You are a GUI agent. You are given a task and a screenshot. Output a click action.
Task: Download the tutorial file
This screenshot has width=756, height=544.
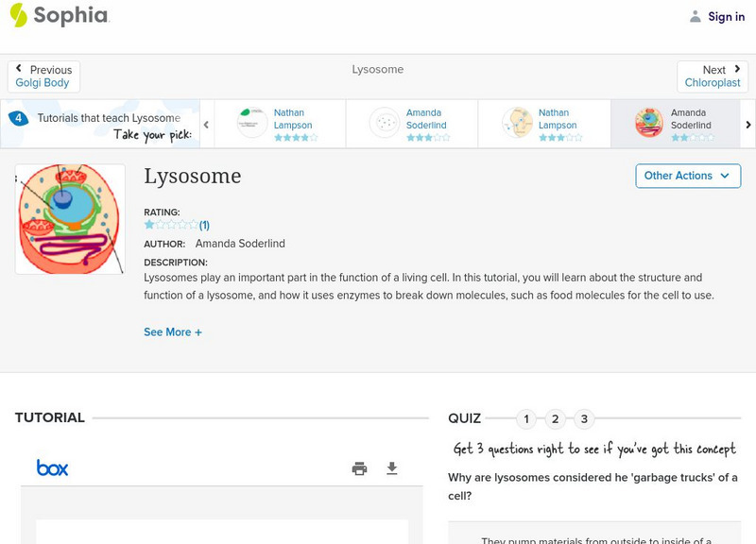(391, 467)
